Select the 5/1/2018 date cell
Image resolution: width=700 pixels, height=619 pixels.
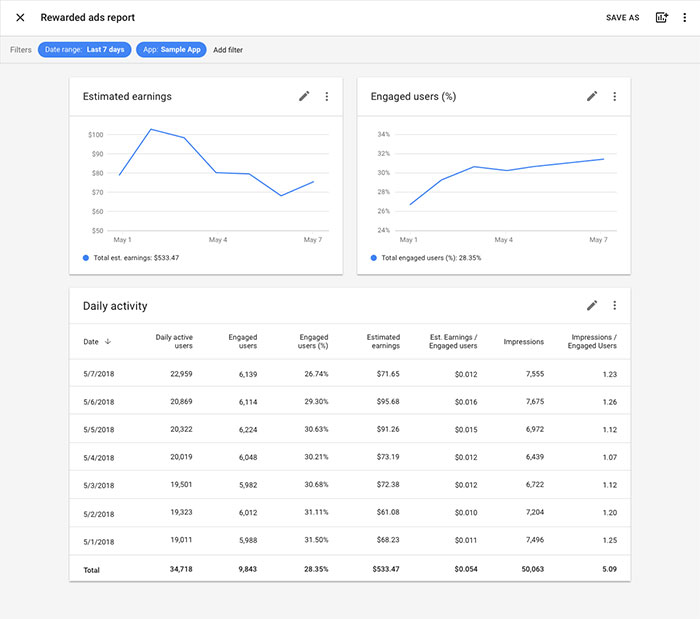tap(99, 542)
